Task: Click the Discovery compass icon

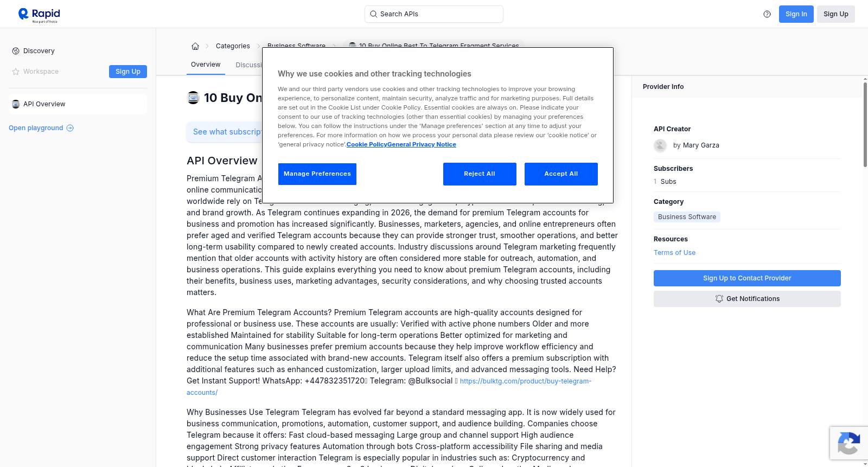Action: pos(16,51)
